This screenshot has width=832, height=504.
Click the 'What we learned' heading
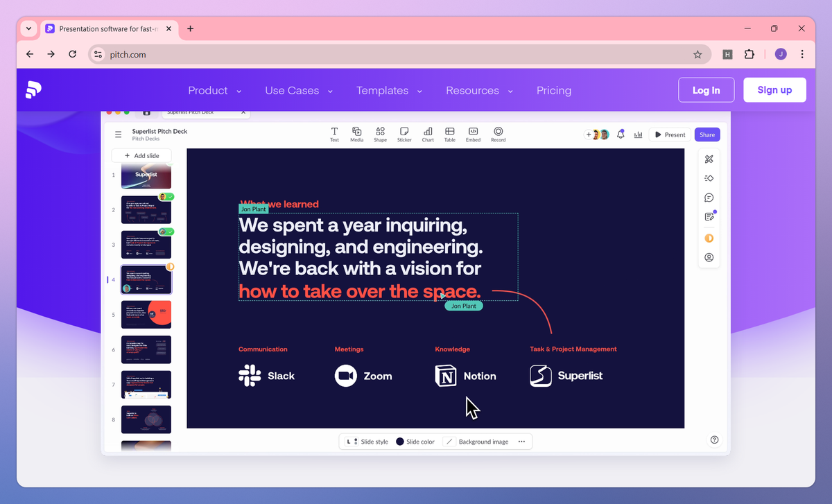click(x=279, y=205)
